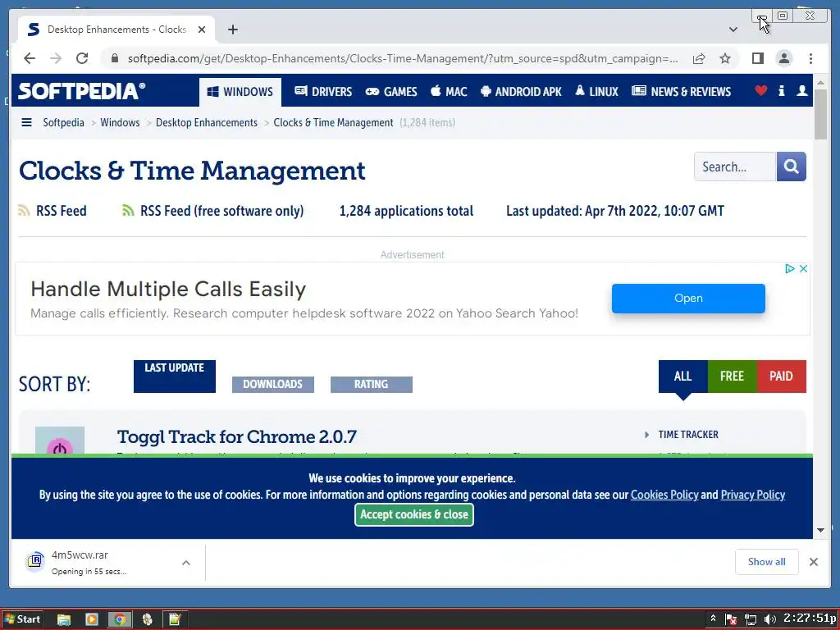840x630 pixels.
Task: Click the Softpedia logo
Action: tap(81, 91)
